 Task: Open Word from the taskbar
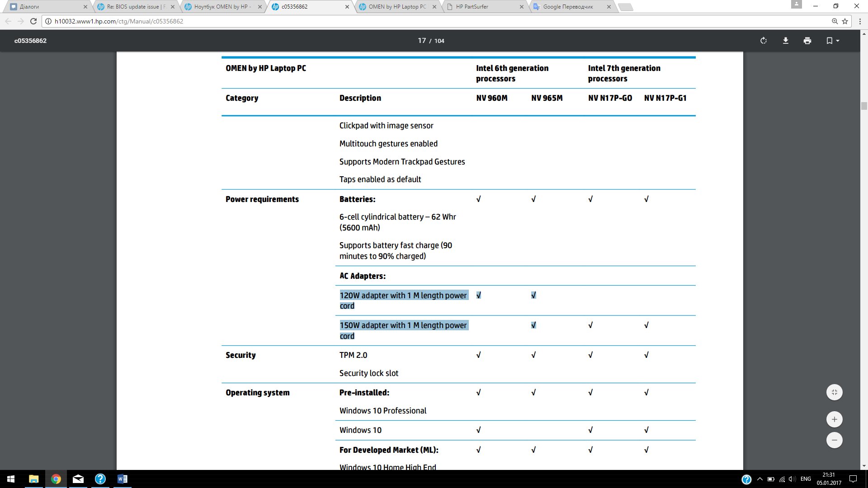[122, 479]
